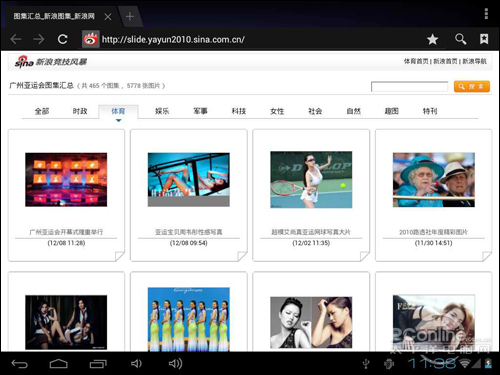Screen dimensions: 500x375
Task: Close the 图集汇总 browser tab
Action: (108, 16)
